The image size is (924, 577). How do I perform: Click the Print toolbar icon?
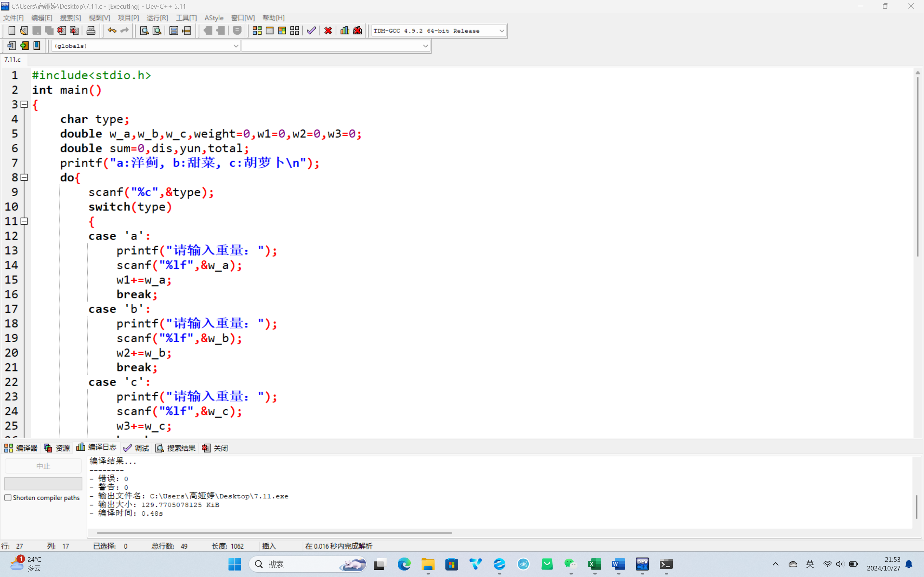click(91, 31)
